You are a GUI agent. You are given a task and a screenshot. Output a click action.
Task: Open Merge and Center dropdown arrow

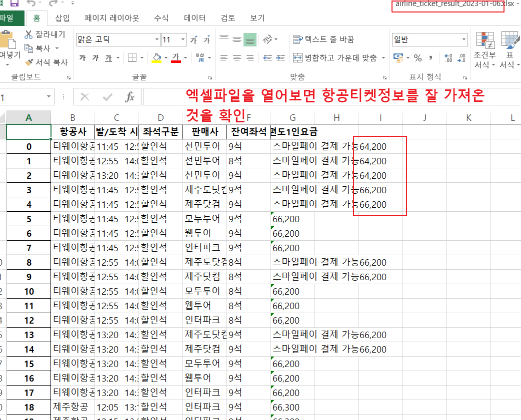[x=383, y=58]
